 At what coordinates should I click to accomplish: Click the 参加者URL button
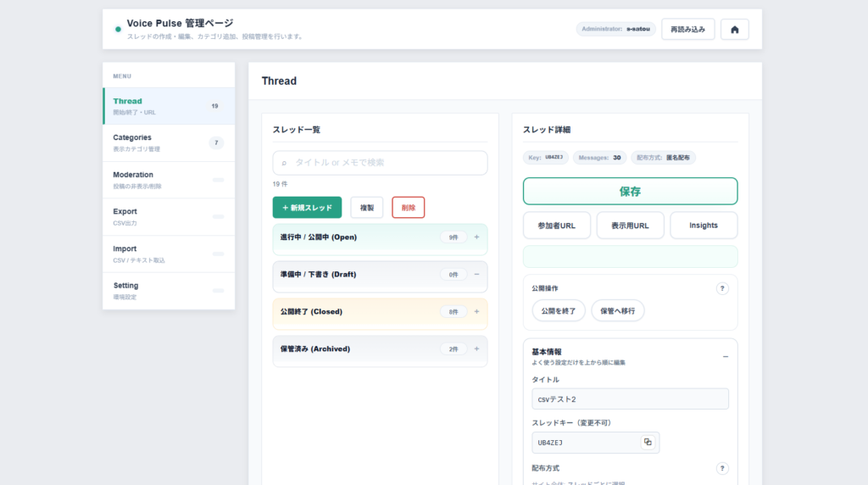tap(556, 226)
